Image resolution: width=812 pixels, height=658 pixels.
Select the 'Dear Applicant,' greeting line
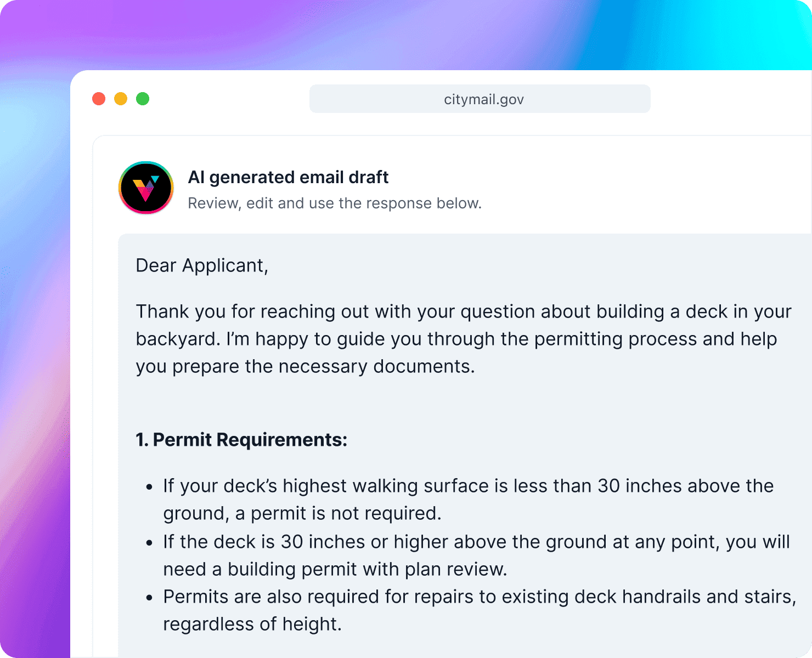pos(202,265)
